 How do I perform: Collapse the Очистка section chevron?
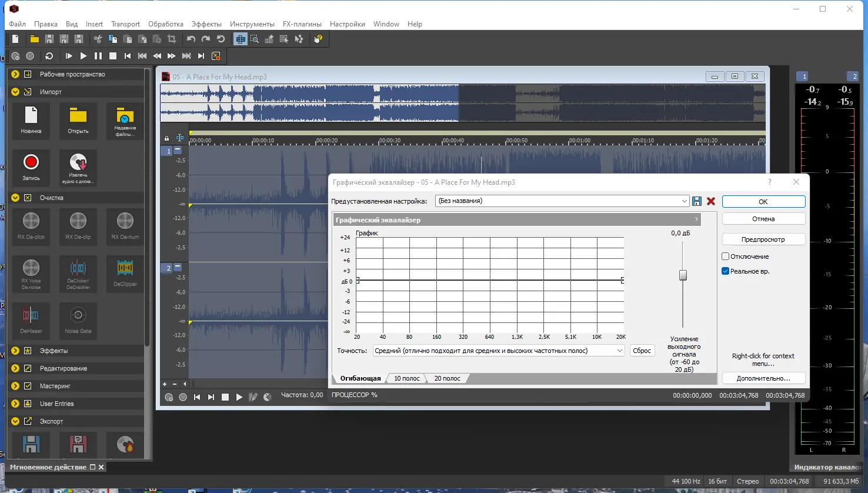[15, 198]
